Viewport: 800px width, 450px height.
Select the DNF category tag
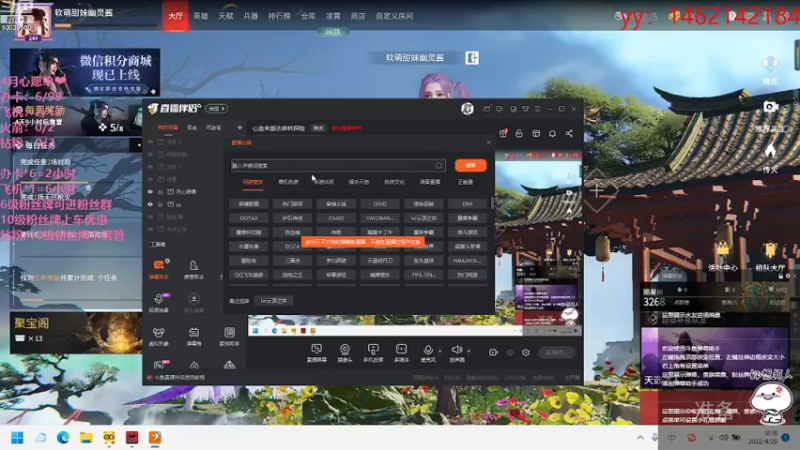coord(467,204)
